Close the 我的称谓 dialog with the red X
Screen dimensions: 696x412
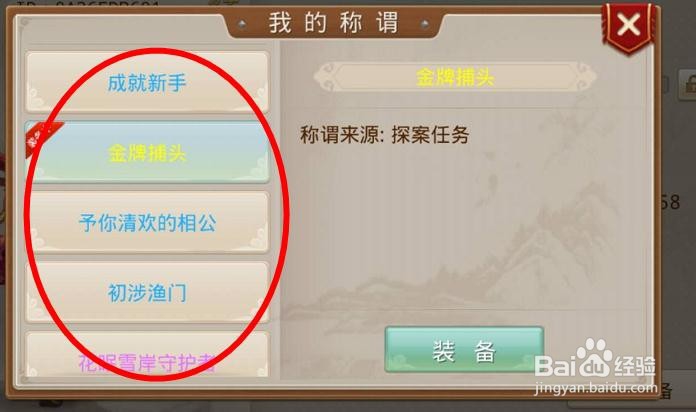tap(629, 25)
